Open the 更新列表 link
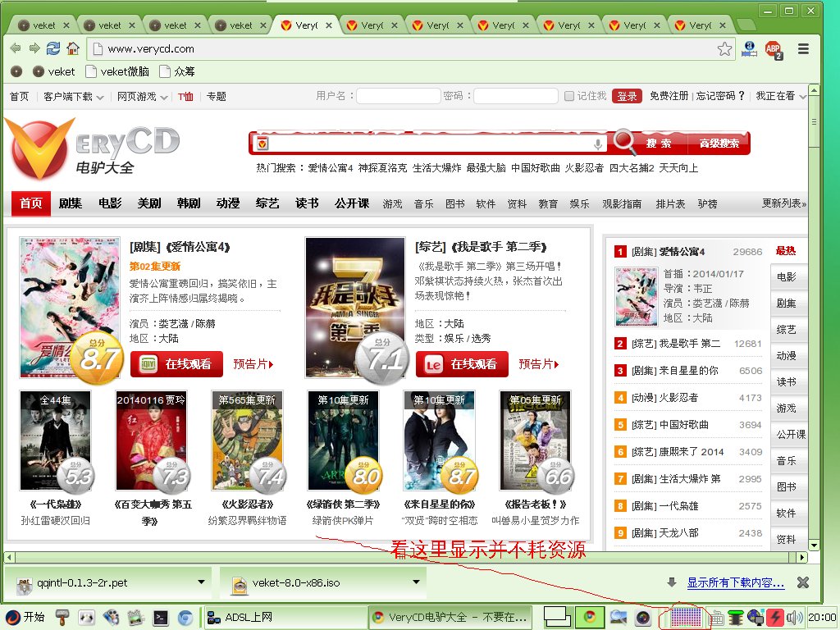The image size is (840, 630). 784,203
